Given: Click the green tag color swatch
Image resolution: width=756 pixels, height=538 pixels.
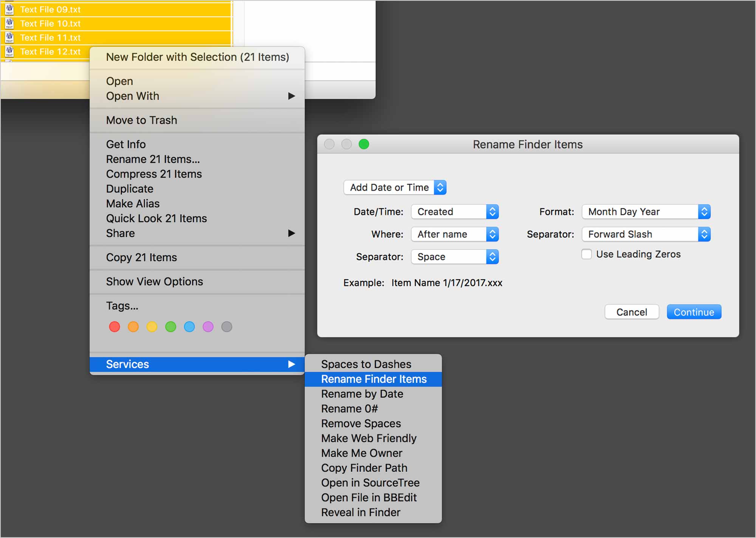Looking at the screenshot, I should pos(172,326).
